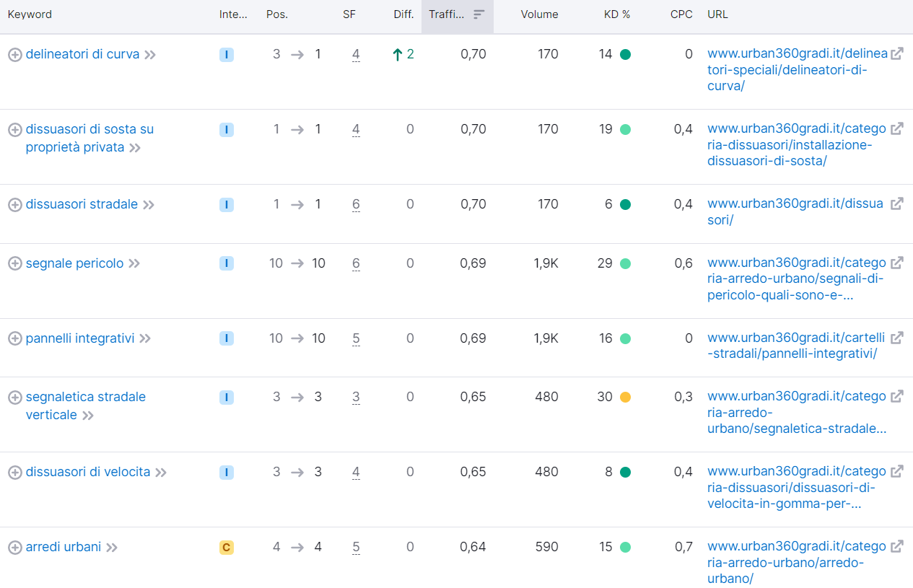
Task: Click the sort icon in Traffic column header
Action: point(479,14)
